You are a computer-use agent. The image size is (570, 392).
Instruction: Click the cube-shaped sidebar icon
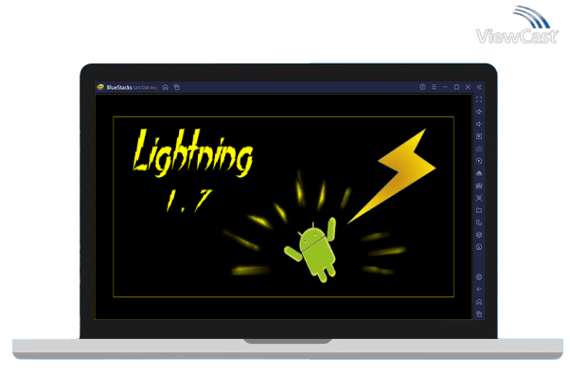click(479, 235)
